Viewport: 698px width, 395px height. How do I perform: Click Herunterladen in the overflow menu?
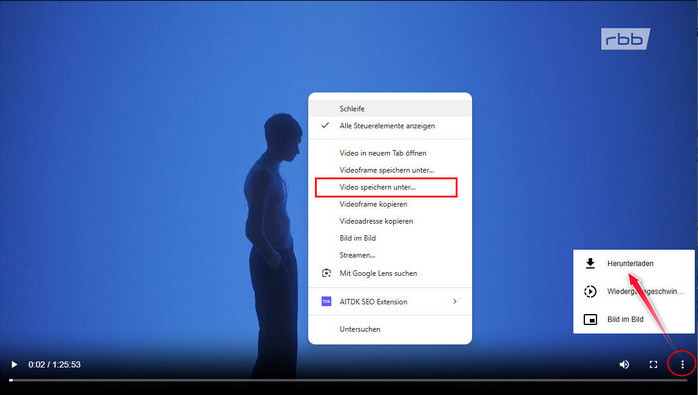pyautogui.click(x=633, y=263)
